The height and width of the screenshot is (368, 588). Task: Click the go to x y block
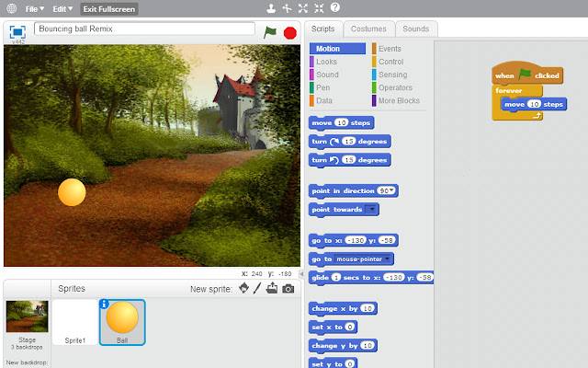[x=353, y=240]
